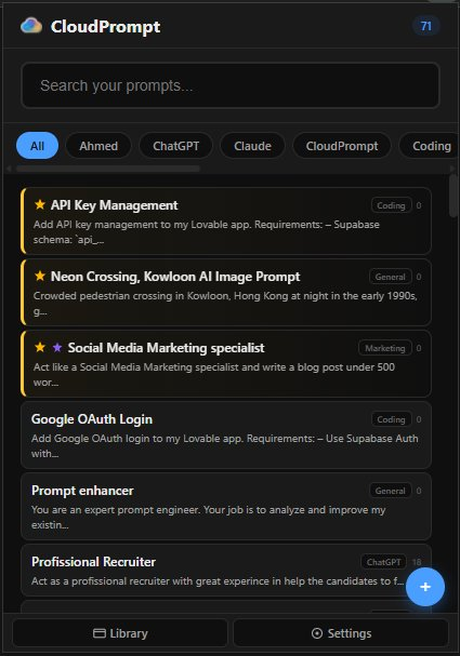The width and height of the screenshot is (460, 656).
Task: Open the Library view
Action: 120,633
